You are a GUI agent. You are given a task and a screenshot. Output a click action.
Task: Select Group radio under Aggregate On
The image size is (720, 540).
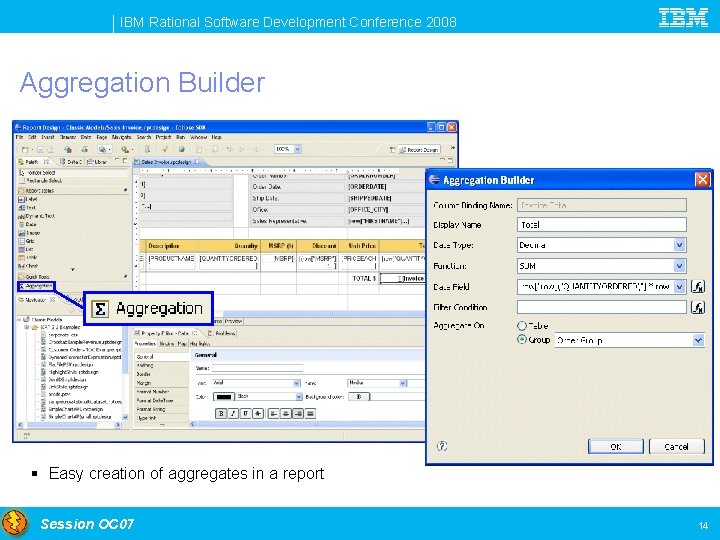(x=522, y=340)
